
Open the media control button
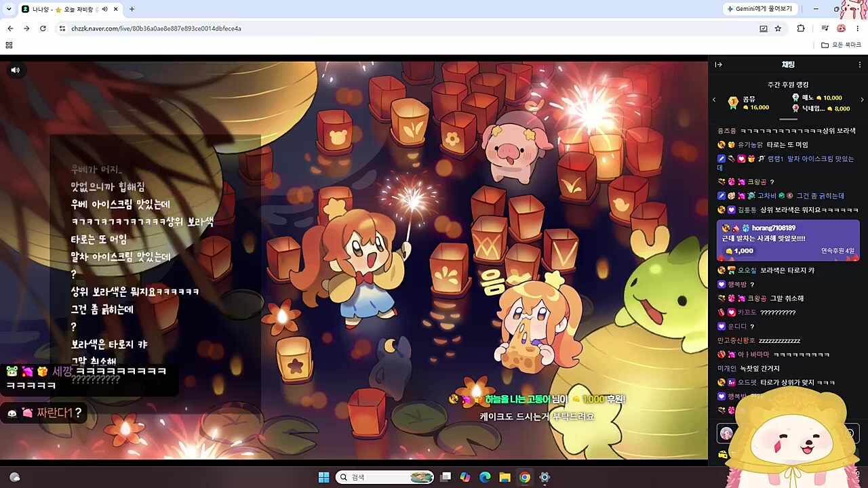point(825,28)
